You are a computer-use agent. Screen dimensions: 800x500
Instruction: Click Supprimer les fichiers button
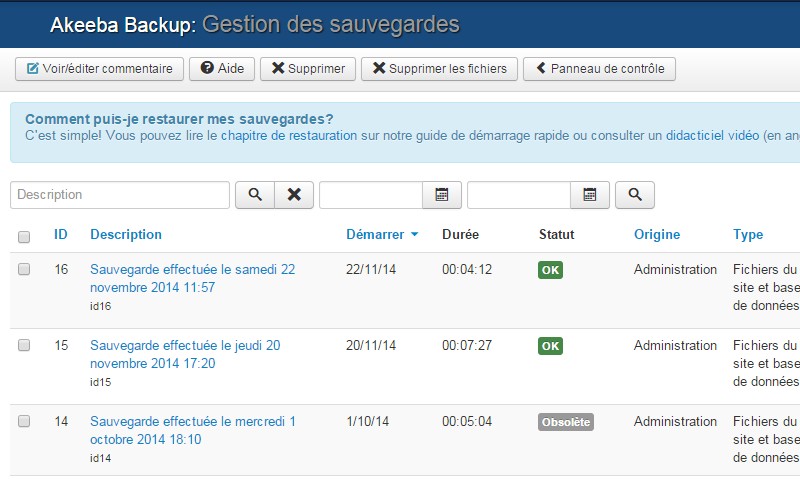pyautogui.click(x=439, y=69)
